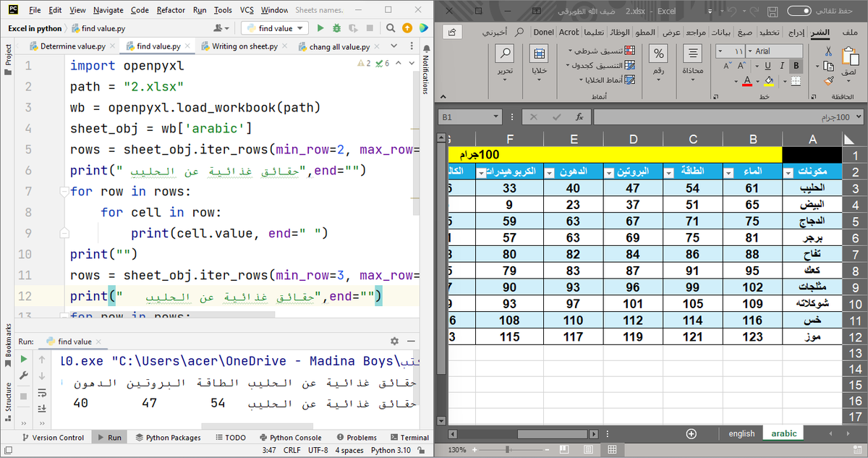Open 'find value' run configuration dropdown
Image resolution: width=868 pixels, height=458 pixels.
point(276,28)
